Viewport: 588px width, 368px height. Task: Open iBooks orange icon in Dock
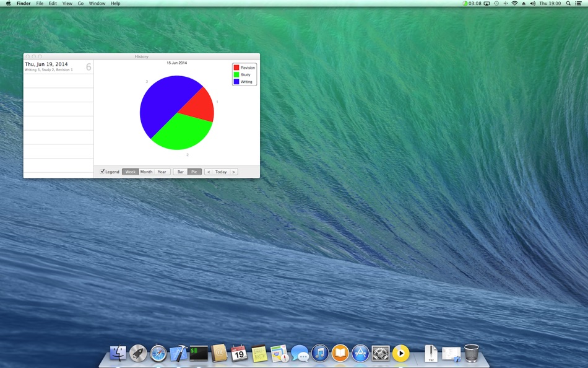[340, 353]
